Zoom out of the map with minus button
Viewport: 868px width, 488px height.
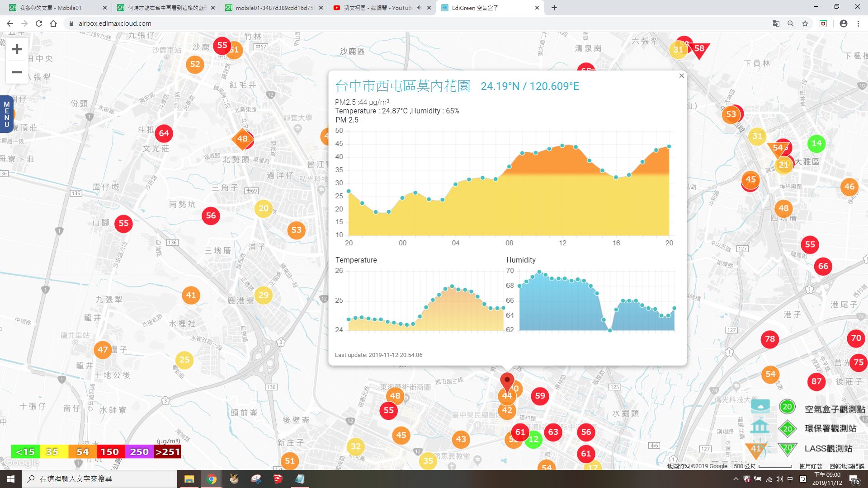coord(17,72)
